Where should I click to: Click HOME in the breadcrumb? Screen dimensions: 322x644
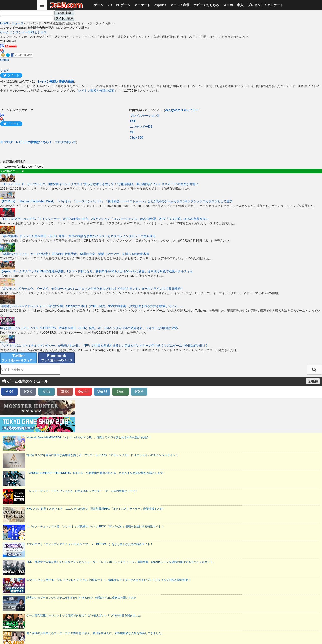[5, 23]
